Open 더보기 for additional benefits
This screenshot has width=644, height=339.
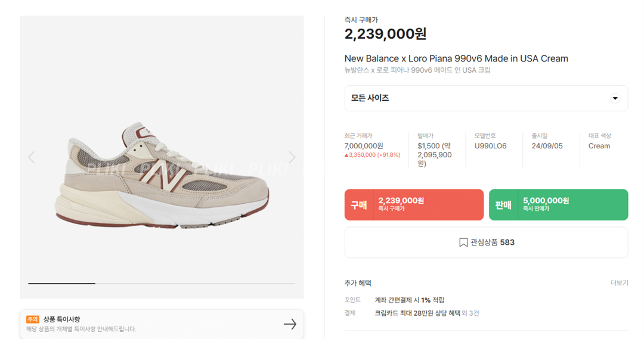619,283
